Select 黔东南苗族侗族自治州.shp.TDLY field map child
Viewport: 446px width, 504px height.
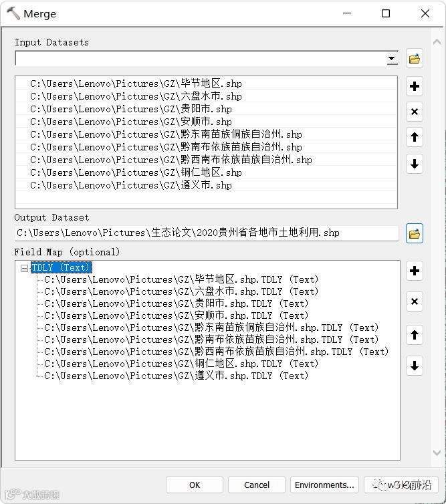coord(211,328)
